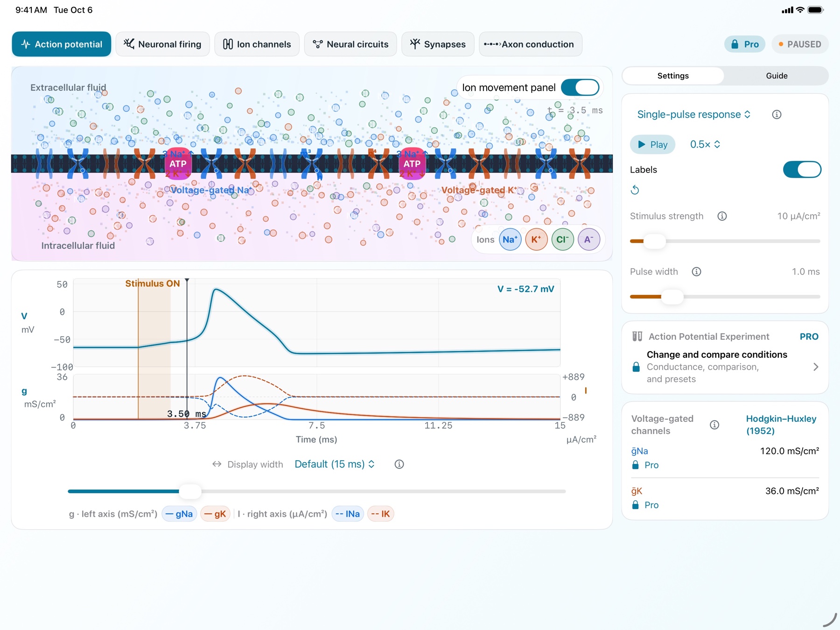Click the Pro lock button
The height and width of the screenshot is (630, 840).
[745, 44]
